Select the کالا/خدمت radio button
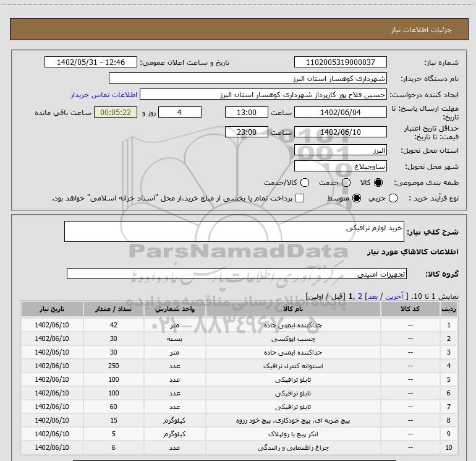Image resolution: width=476 pixels, height=461 pixels. [305, 183]
